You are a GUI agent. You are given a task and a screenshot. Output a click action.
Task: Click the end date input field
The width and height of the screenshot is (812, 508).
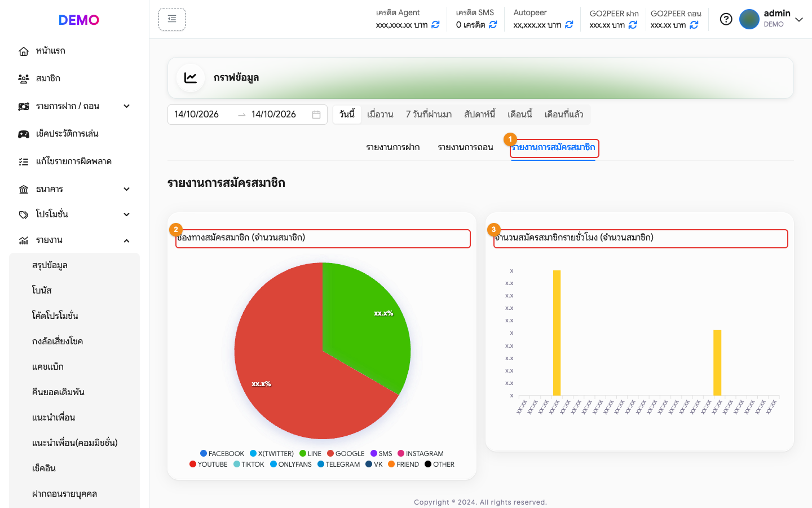pyautogui.click(x=279, y=115)
